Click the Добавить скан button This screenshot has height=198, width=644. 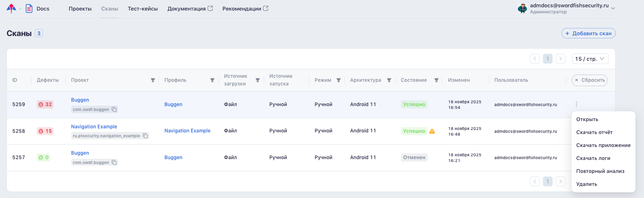point(588,34)
